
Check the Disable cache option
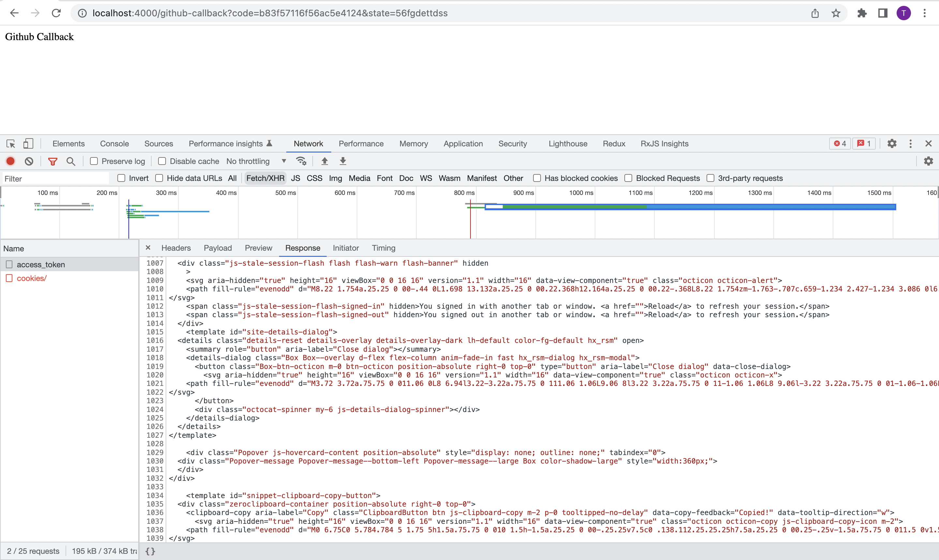(162, 161)
